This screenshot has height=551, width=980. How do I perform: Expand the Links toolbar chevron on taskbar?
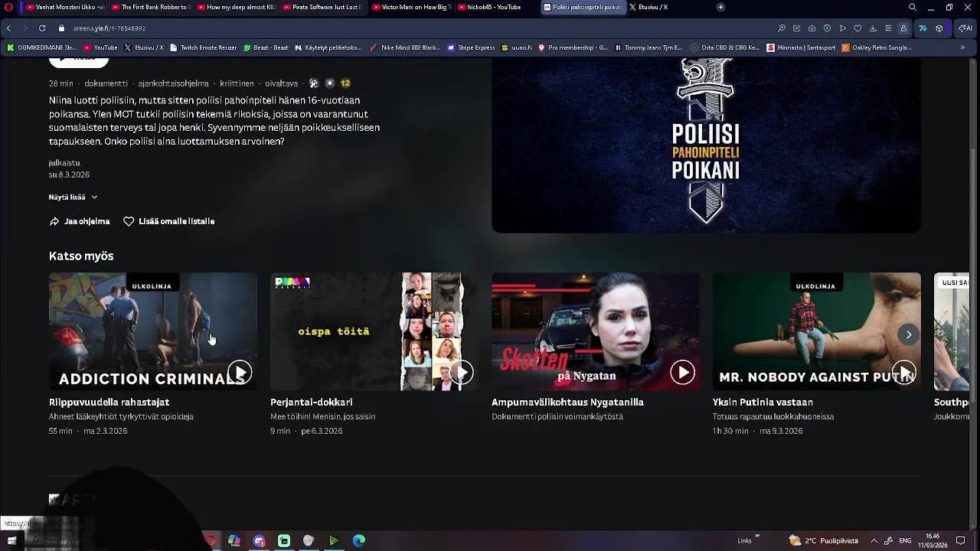[x=757, y=536]
